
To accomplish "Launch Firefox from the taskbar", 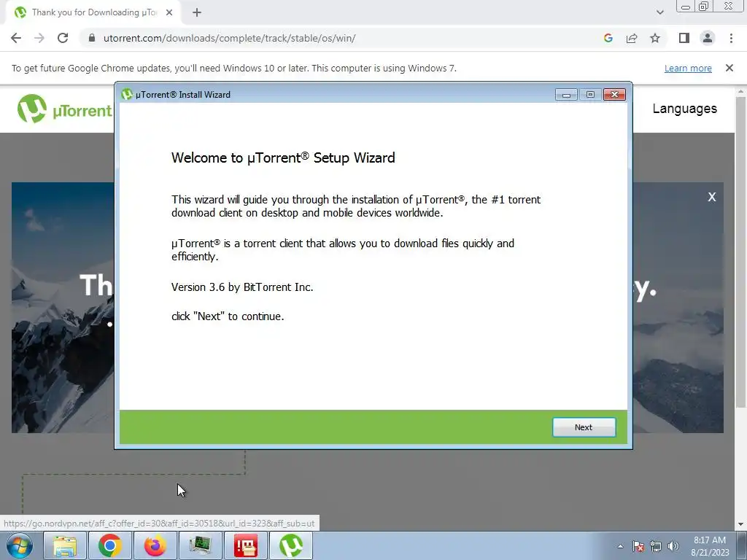I will 155,545.
